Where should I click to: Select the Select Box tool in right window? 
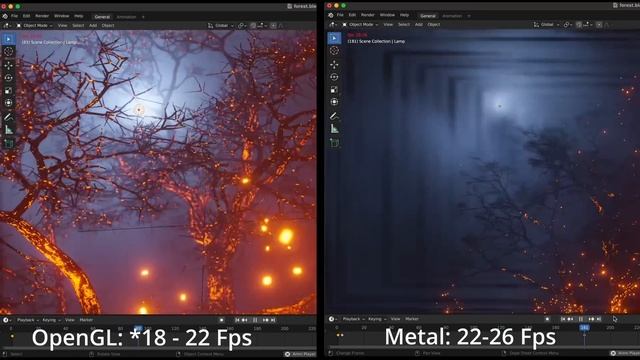click(x=334, y=38)
